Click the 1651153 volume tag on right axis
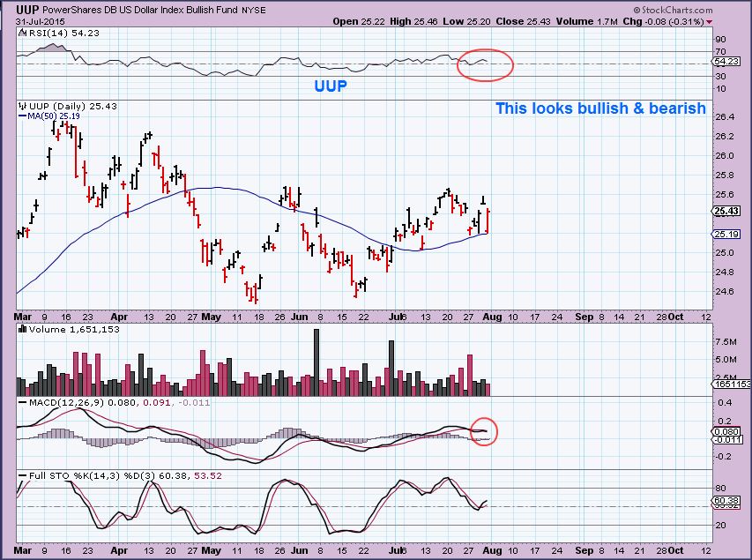The width and height of the screenshot is (752, 560). (732, 384)
